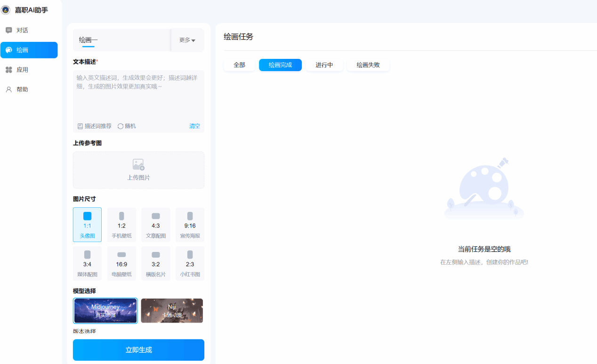
Task: Select the Niji 卡通动漫 model thumbnail
Action: (x=172, y=311)
